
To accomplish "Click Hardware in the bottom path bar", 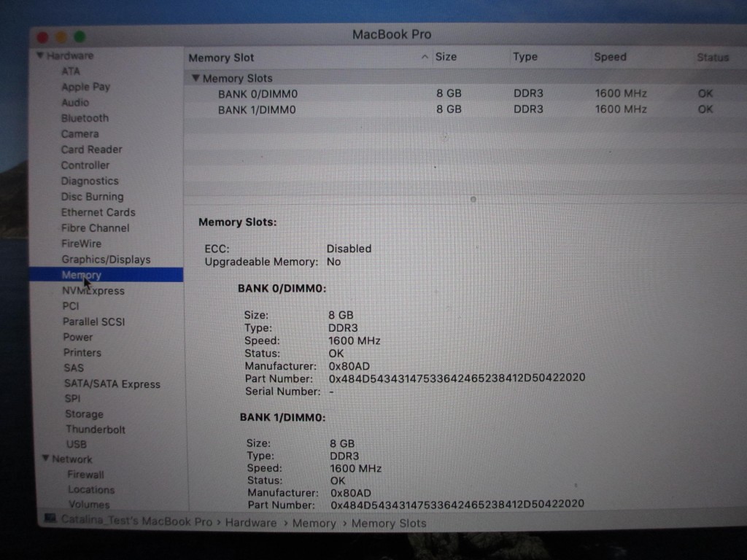I will [x=251, y=523].
